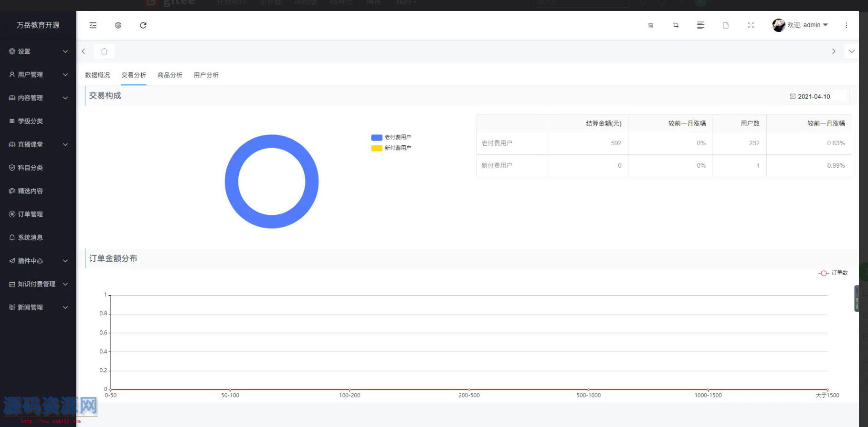Expand the 用户管理 sidebar menu
Image resolution: width=868 pixels, height=427 pixels.
(x=38, y=75)
